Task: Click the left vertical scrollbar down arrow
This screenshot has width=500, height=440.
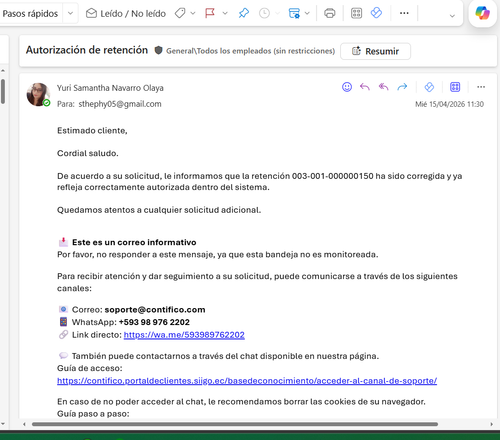Action: click(3, 424)
